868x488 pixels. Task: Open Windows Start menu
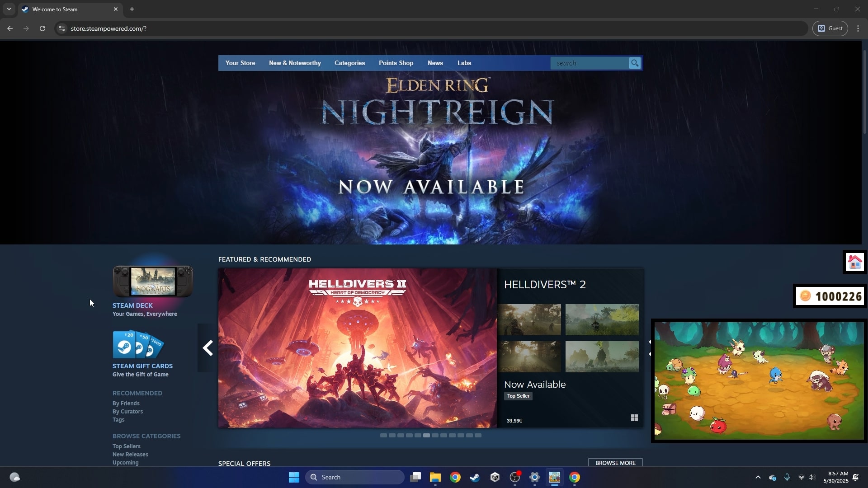294,477
